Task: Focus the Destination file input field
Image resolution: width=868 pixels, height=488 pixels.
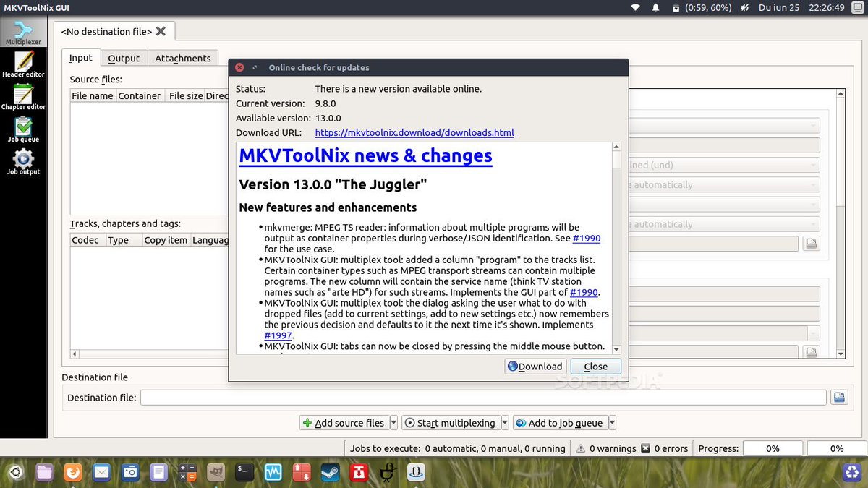Action: pyautogui.click(x=483, y=397)
